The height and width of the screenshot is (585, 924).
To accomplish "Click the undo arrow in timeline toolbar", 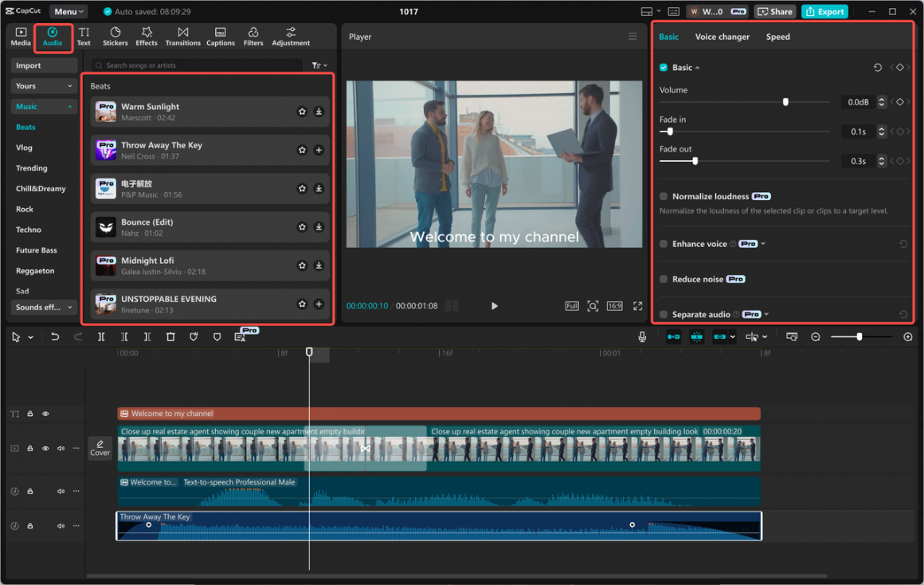I will click(55, 337).
